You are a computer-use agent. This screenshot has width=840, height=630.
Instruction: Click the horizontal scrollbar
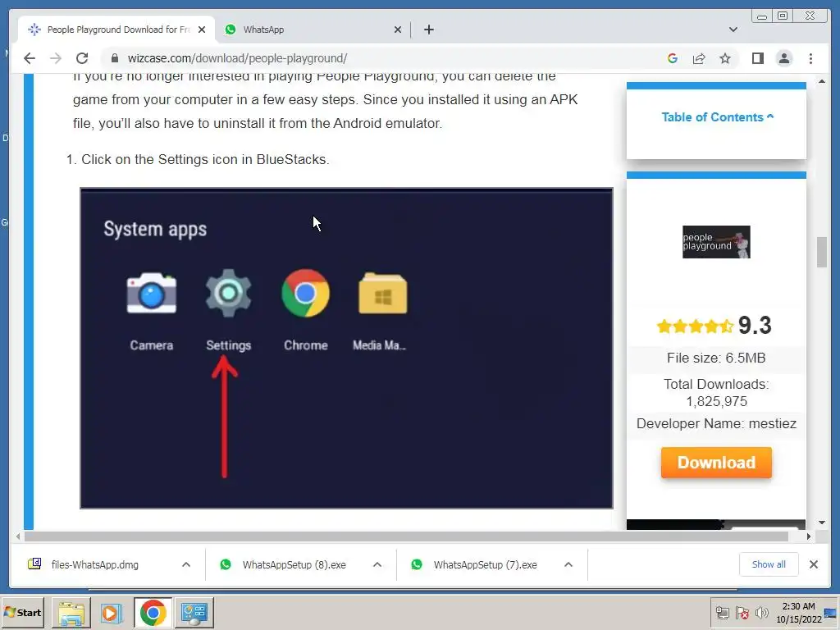pos(406,536)
